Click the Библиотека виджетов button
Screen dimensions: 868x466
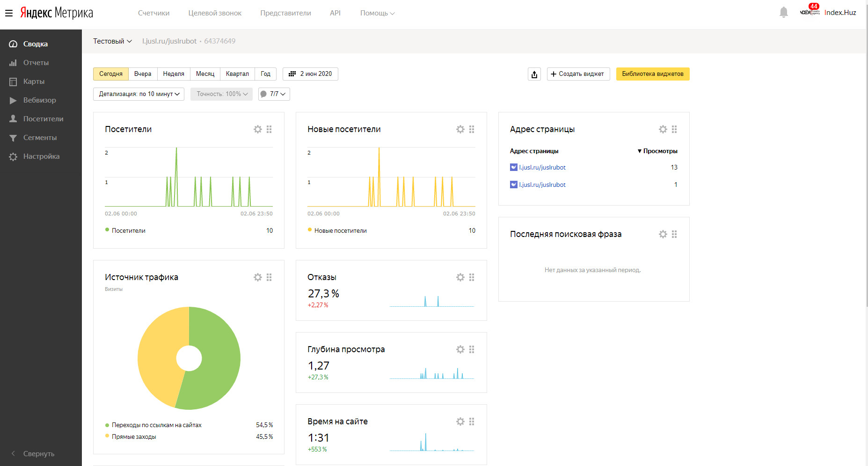point(652,74)
